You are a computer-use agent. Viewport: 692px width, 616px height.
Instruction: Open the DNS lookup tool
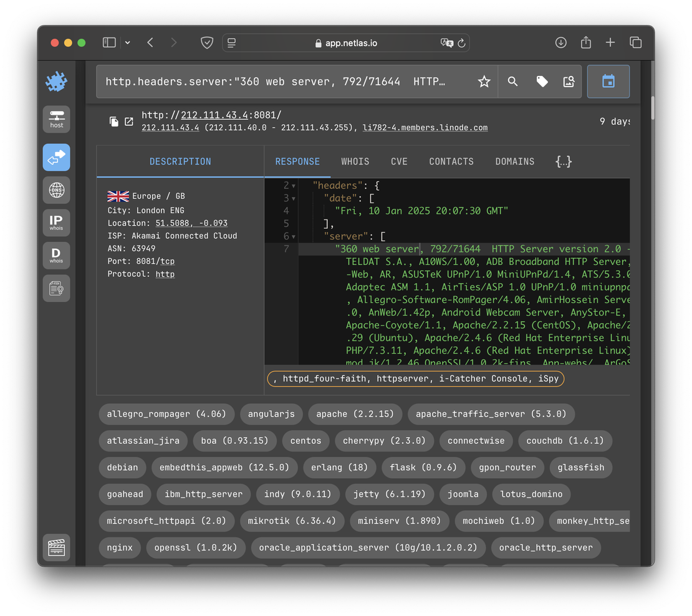click(x=56, y=190)
